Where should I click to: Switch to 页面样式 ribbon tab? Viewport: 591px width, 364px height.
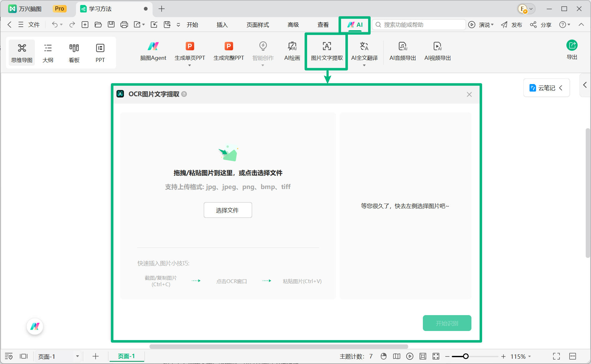pos(258,25)
